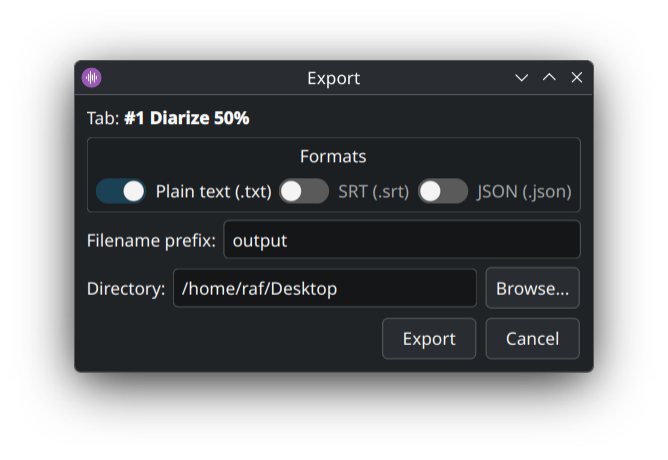The image size is (668, 460).
Task: Click the "#1 Diarize 50%" tab name text
Action: (x=187, y=118)
